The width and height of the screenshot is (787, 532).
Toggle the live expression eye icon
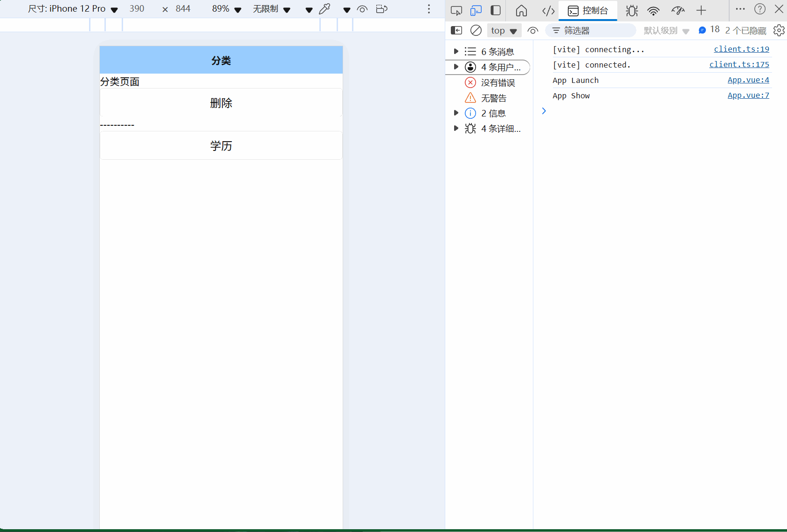pos(532,30)
